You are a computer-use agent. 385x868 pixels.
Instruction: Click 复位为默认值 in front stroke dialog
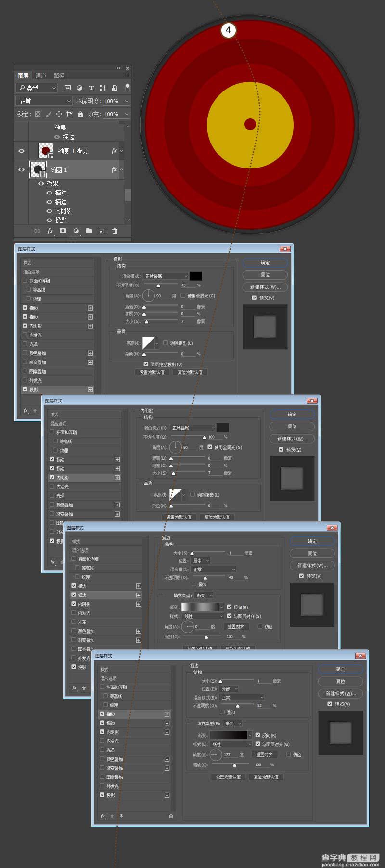pos(266,777)
